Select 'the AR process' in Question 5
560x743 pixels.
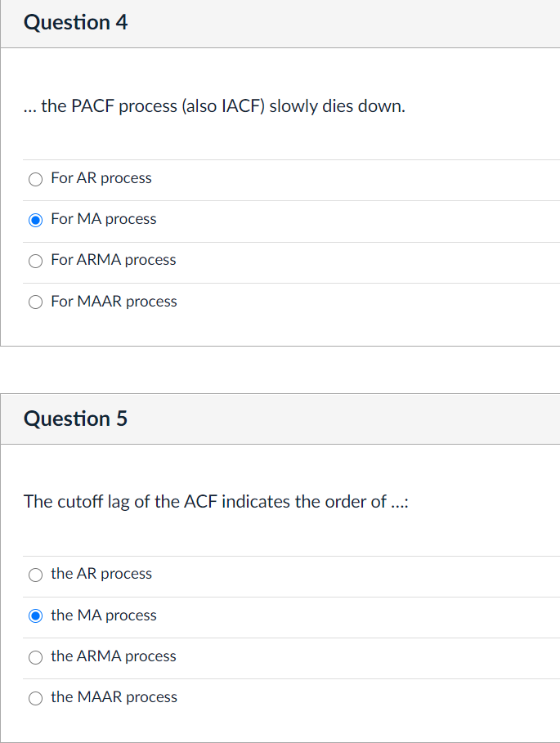point(35,575)
